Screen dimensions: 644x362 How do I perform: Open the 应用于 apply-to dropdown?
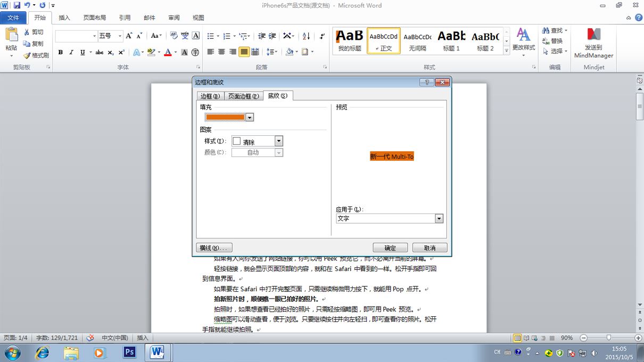coord(439,218)
